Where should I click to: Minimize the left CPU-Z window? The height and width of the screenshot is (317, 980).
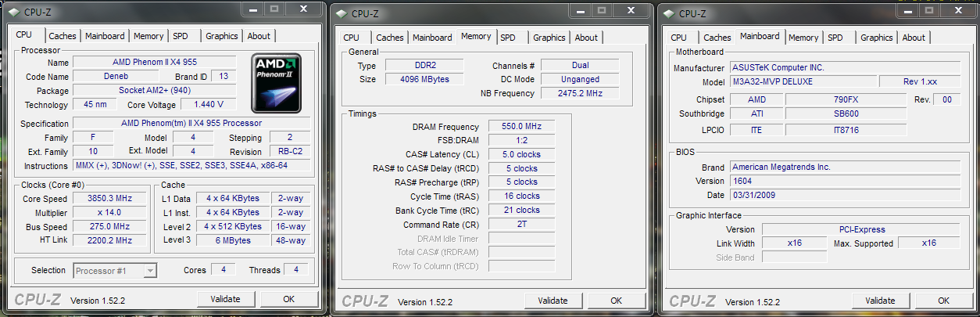[x=253, y=9]
